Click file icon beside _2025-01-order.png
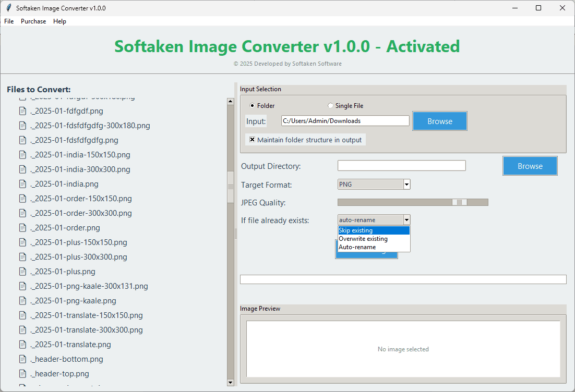The height and width of the screenshot is (392, 575). tap(23, 228)
